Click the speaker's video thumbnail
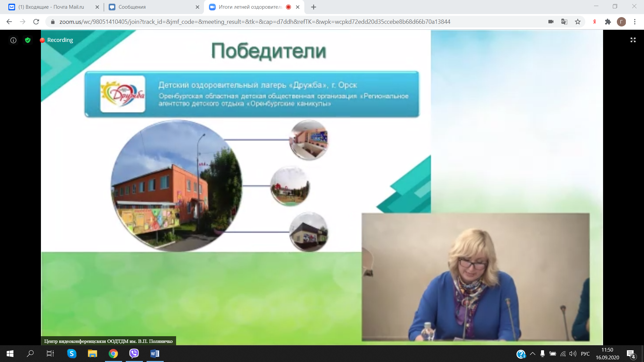The height and width of the screenshot is (362, 644). point(475,277)
